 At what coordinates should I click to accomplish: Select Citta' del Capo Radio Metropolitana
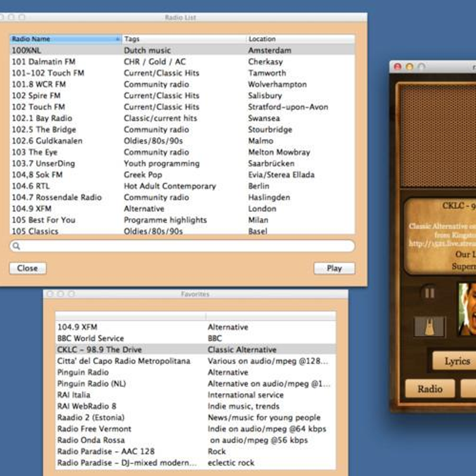[x=196, y=361]
